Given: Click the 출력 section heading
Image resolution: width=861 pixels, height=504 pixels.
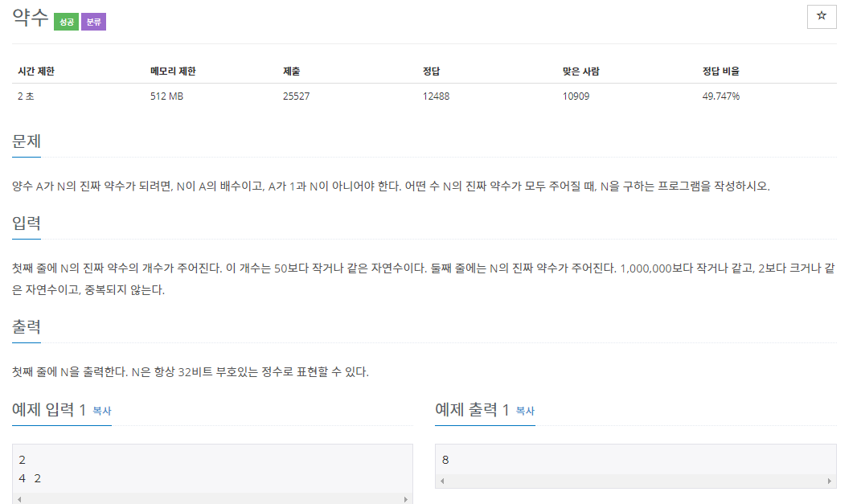Looking at the screenshot, I should (27, 326).
